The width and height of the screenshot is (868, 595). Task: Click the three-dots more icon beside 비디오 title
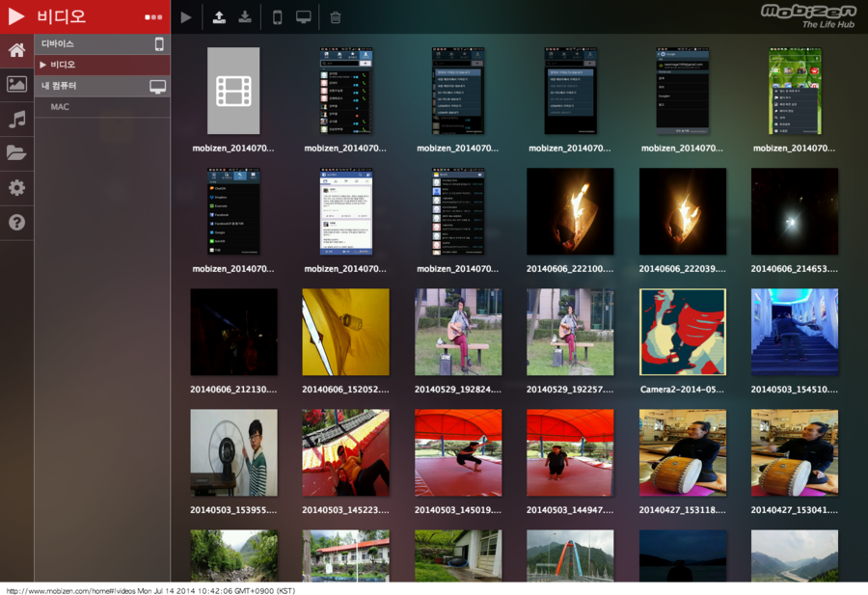tap(153, 17)
